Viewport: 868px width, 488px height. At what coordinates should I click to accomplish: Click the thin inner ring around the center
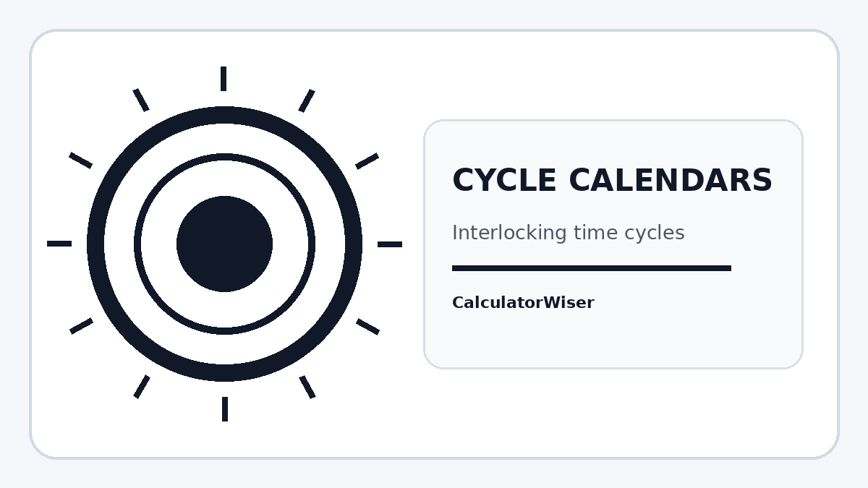[x=224, y=157]
